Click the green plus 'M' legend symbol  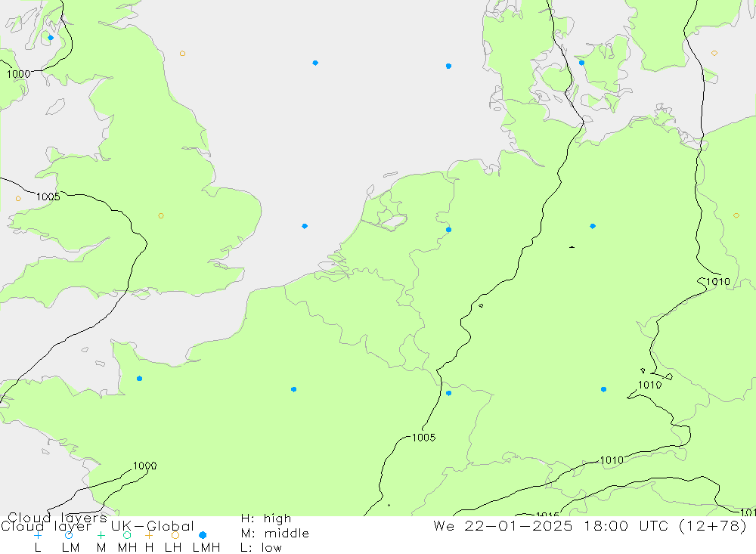coord(101,535)
